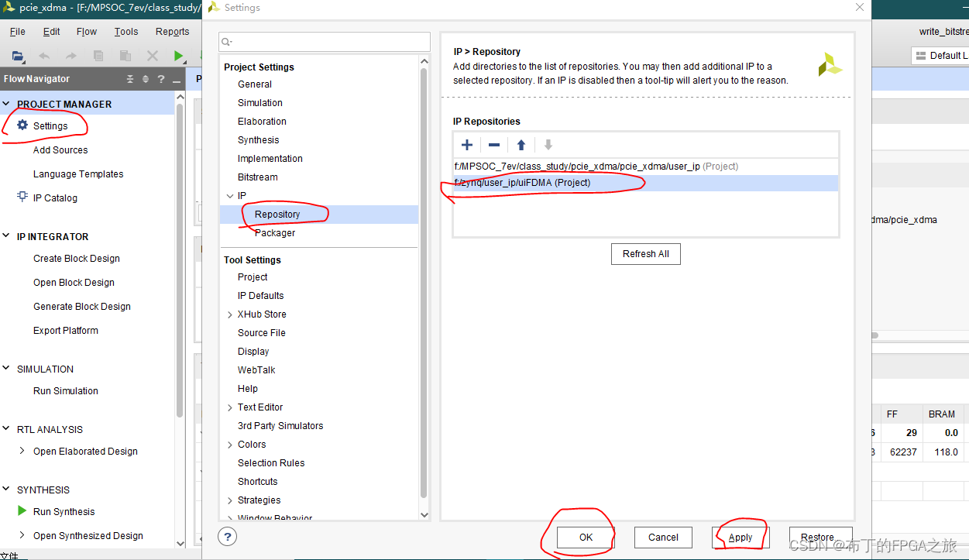
Task: Collapse all in Flow Navigator header
Action: click(130, 79)
